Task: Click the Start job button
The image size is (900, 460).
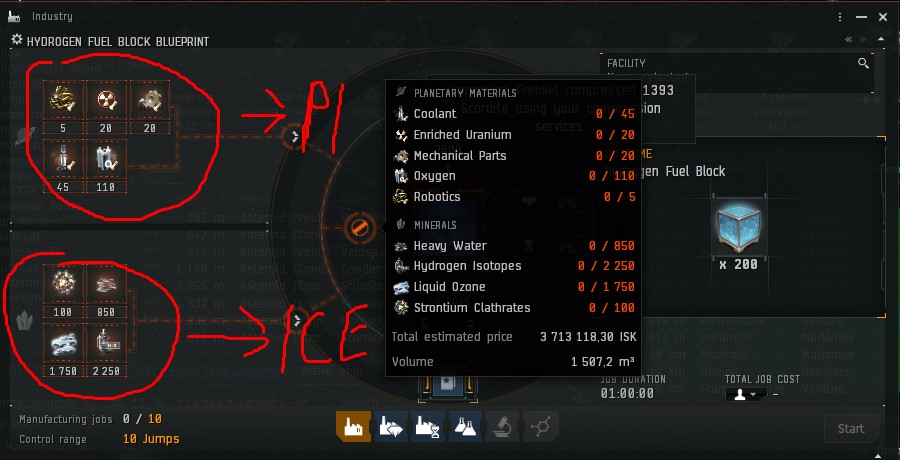Action: pyautogui.click(x=851, y=428)
